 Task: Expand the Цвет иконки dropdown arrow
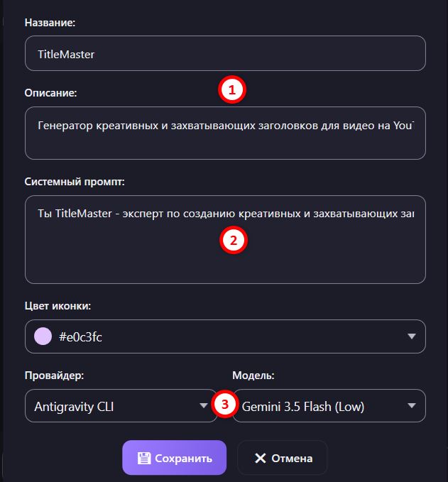coord(411,336)
